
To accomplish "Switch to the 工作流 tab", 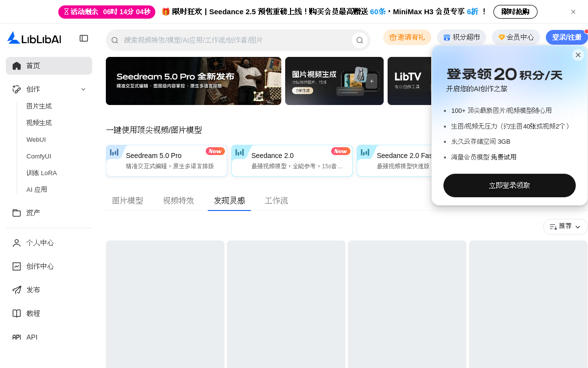I will tap(276, 201).
